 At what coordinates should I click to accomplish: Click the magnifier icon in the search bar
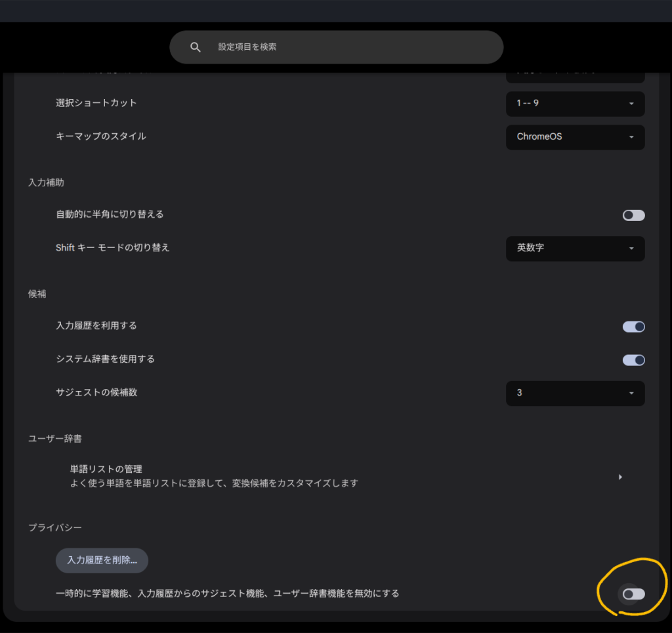click(195, 47)
